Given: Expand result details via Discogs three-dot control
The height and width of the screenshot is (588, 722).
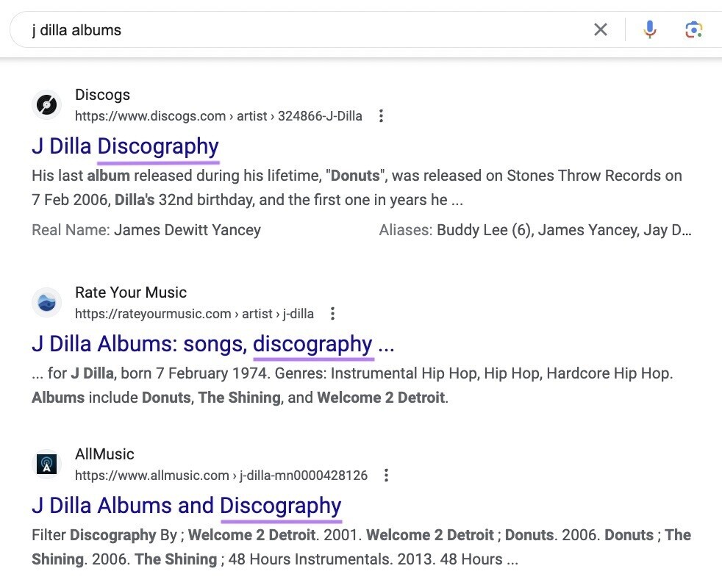Looking at the screenshot, I should 381,115.
